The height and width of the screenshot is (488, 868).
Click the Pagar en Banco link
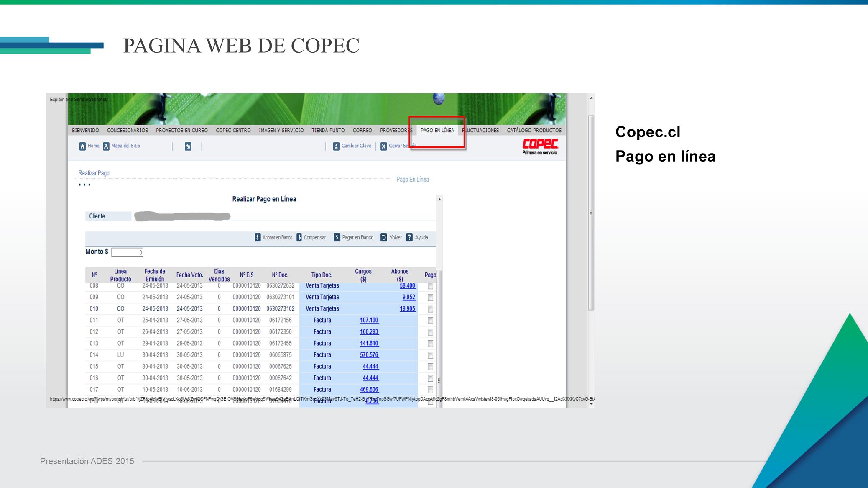pyautogui.click(x=358, y=238)
